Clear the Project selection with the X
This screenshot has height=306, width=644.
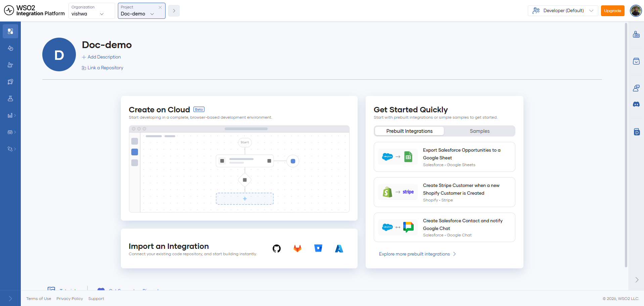coord(160,7)
